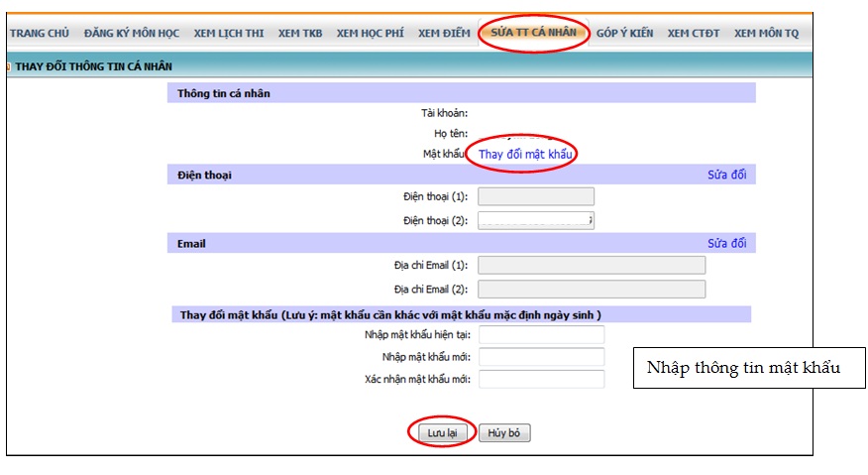Select the SỬA TT CÁ NHÂN tab
Image resolution: width=868 pixels, height=475 pixels.
tap(533, 32)
